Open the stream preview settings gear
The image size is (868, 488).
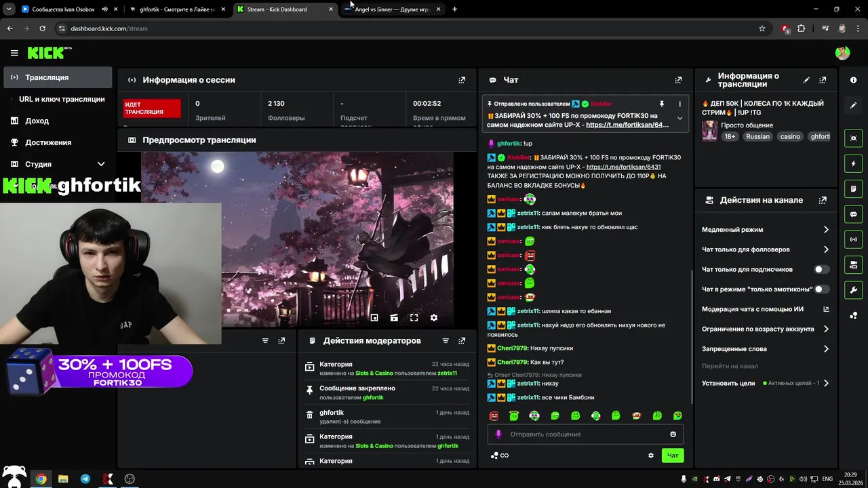coord(434,317)
